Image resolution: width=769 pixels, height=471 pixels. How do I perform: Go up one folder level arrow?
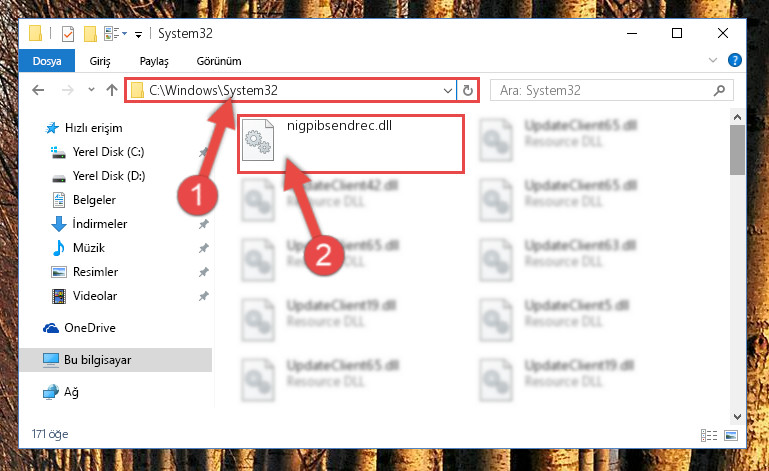[112, 90]
